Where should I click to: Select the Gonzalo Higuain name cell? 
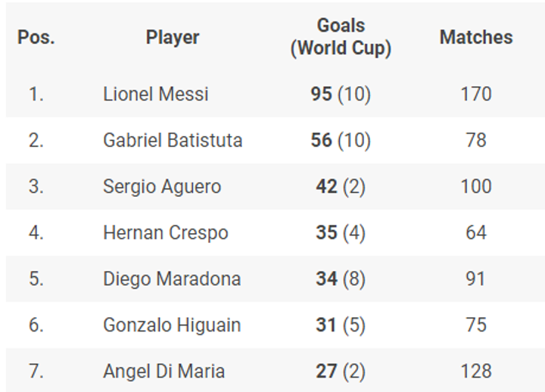coord(172,325)
